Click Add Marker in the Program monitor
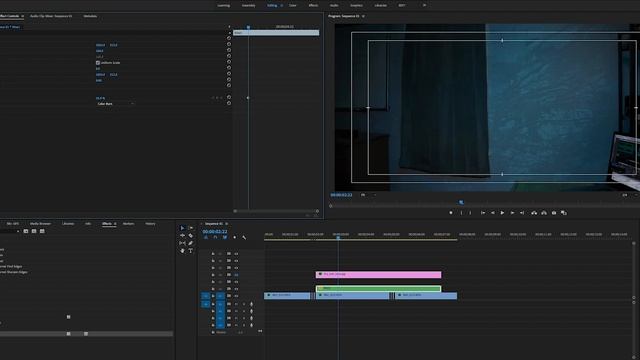 [451, 213]
